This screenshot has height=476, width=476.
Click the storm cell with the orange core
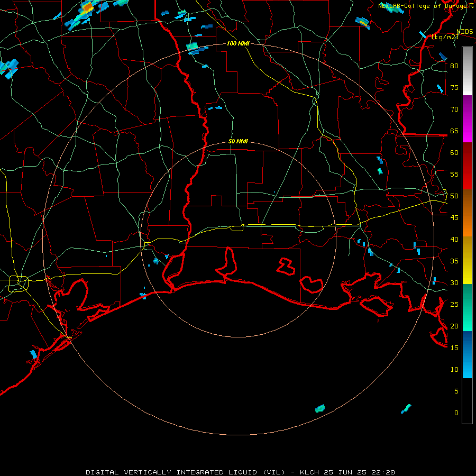click(x=88, y=7)
